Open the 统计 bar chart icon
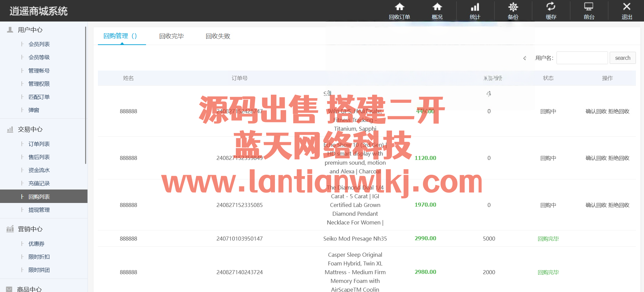Screen dimensions: 644x292 tap(475, 7)
